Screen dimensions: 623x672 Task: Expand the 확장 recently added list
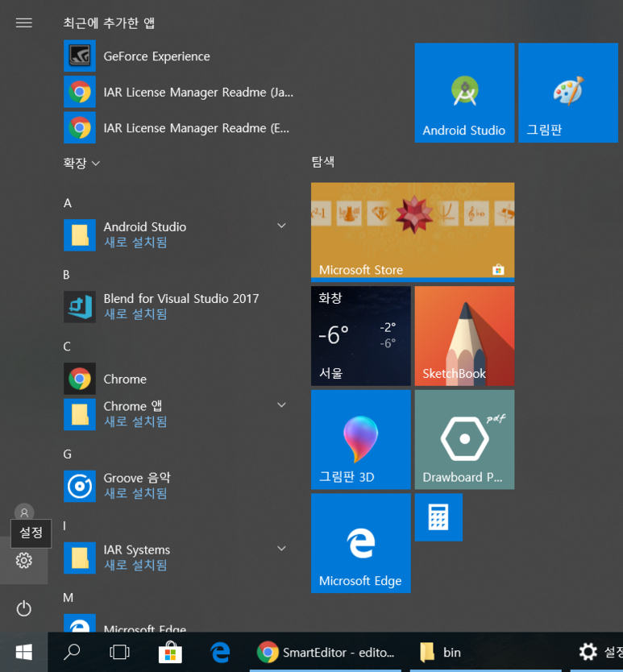[x=81, y=164]
